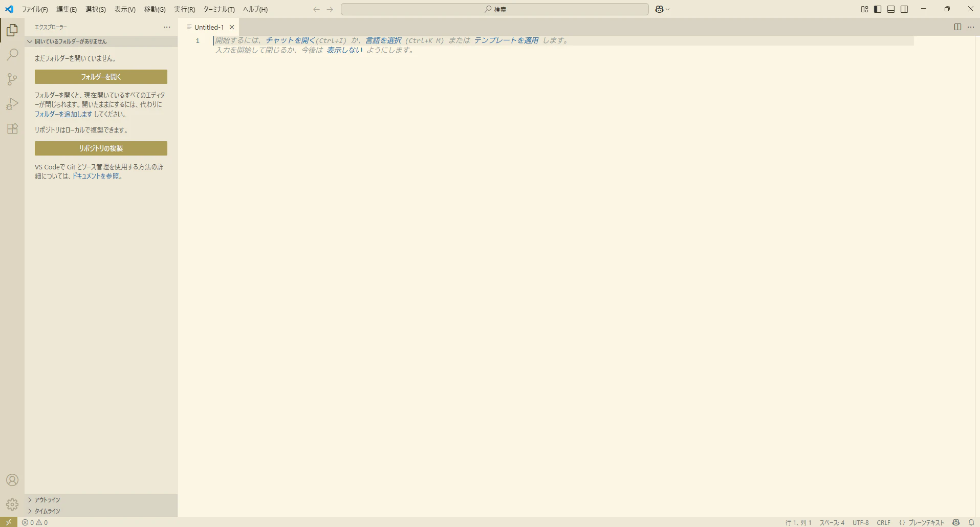The width and height of the screenshot is (980, 527).
Task: Open the 実行(R) menu
Action: pyautogui.click(x=184, y=9)
